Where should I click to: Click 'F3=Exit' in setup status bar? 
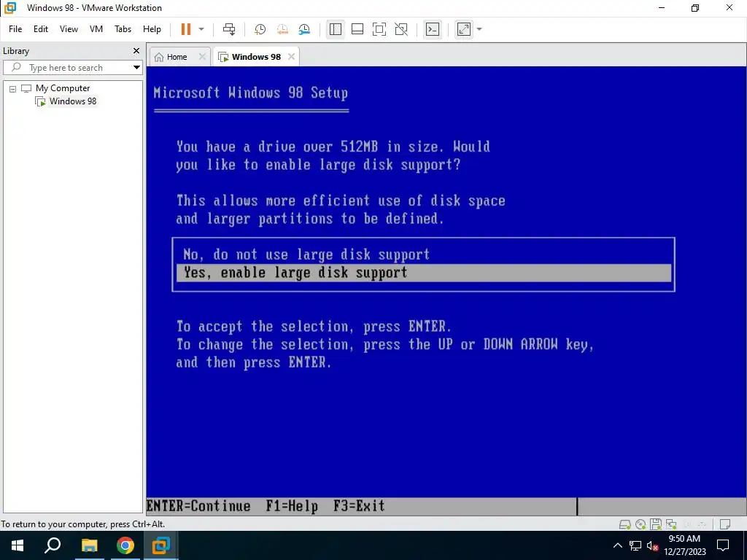(359, 506)
